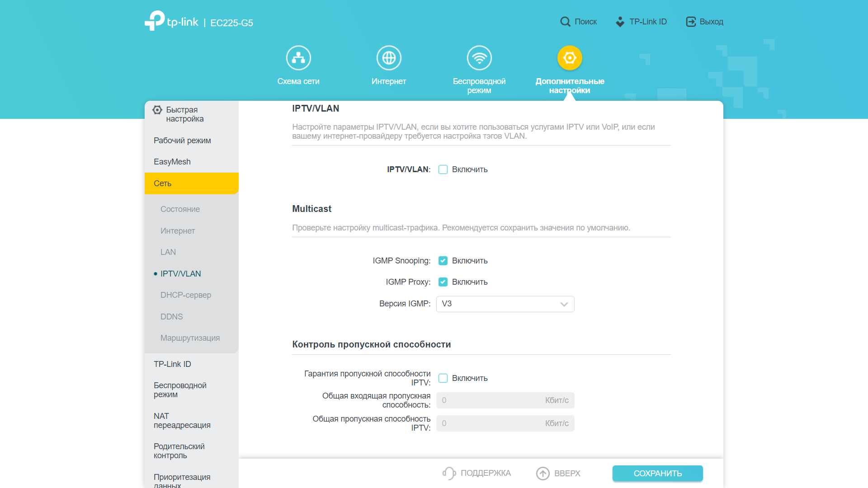Click the Быстрая настройка gear icon
Image resolution: width=868 pixels, height=488 pixels.
pos(157,110)
